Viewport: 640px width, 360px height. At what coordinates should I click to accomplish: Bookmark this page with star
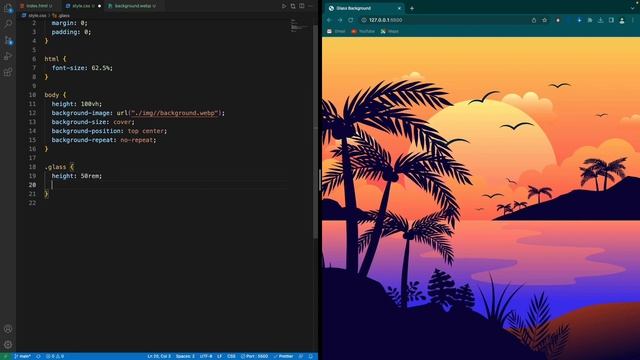coord(544,20)
